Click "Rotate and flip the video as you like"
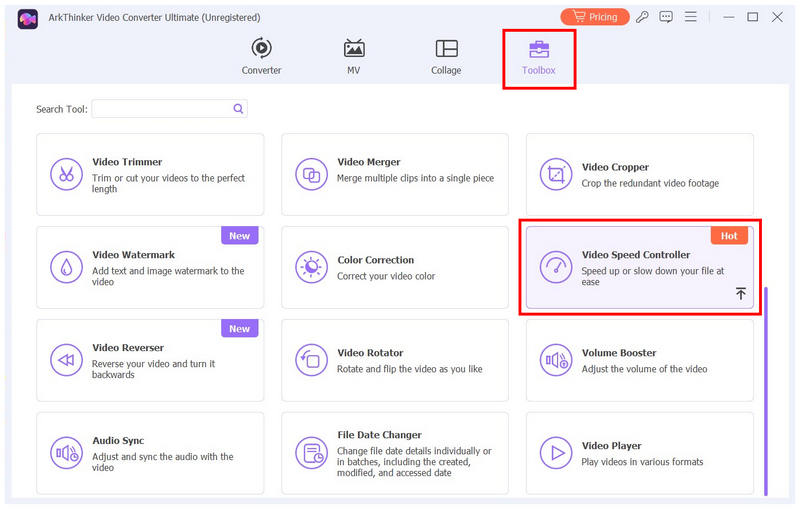This screenshot has width=800, height=509. click(409, 369)
